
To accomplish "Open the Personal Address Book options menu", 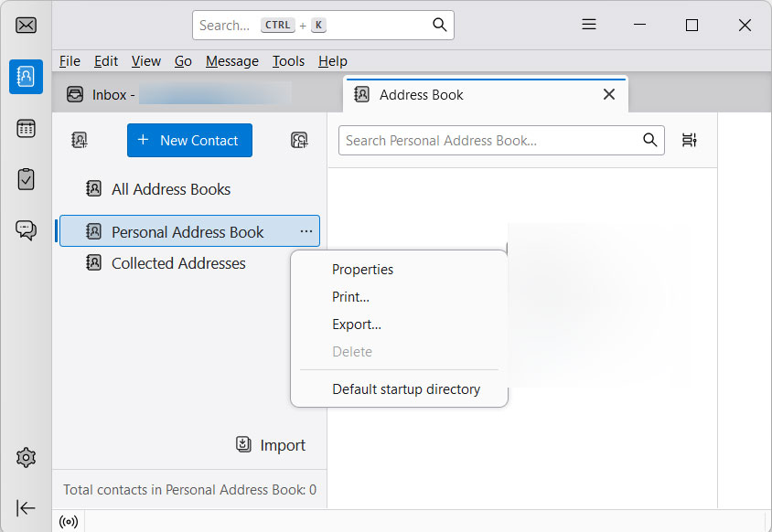I will [306, 231].
